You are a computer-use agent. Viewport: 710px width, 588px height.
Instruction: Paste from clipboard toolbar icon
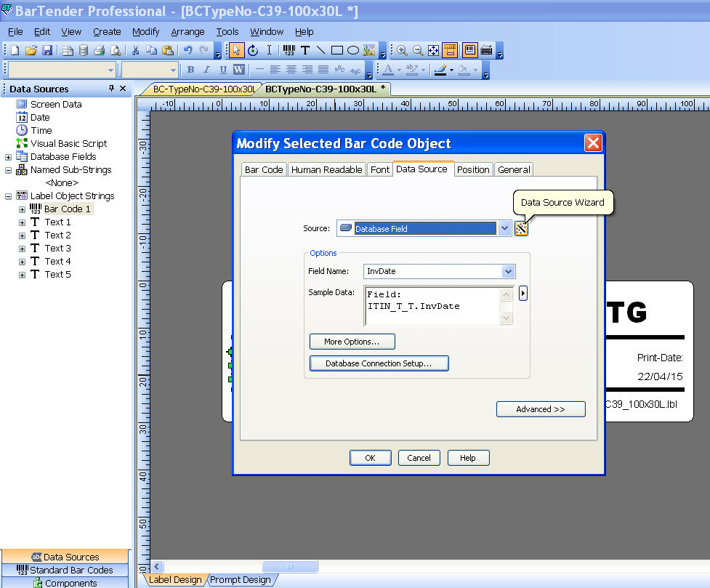point(168,50)
